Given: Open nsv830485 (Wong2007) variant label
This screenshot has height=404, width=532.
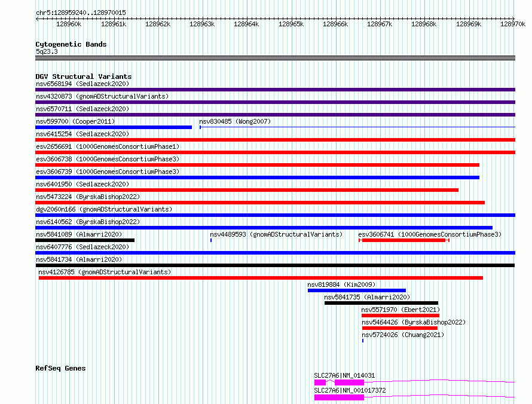Looking at the screenshot, I should tap(235, 121).
